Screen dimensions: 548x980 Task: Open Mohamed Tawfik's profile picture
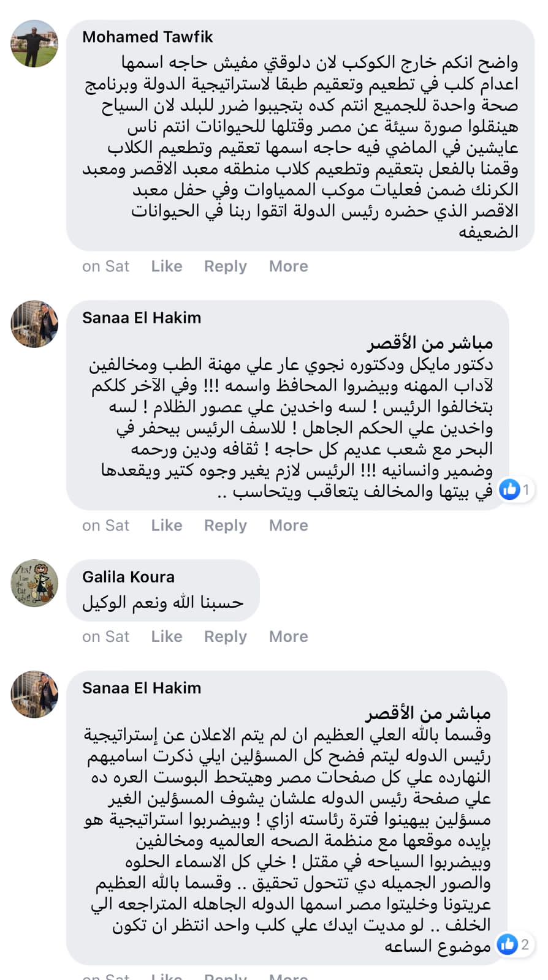[x=35, y=43]
